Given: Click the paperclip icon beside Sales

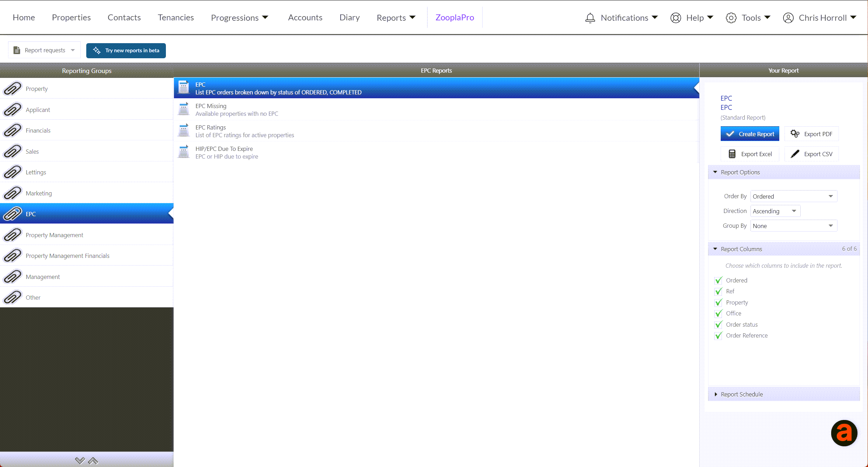Looking at the screenshot, I should [13, 151].
